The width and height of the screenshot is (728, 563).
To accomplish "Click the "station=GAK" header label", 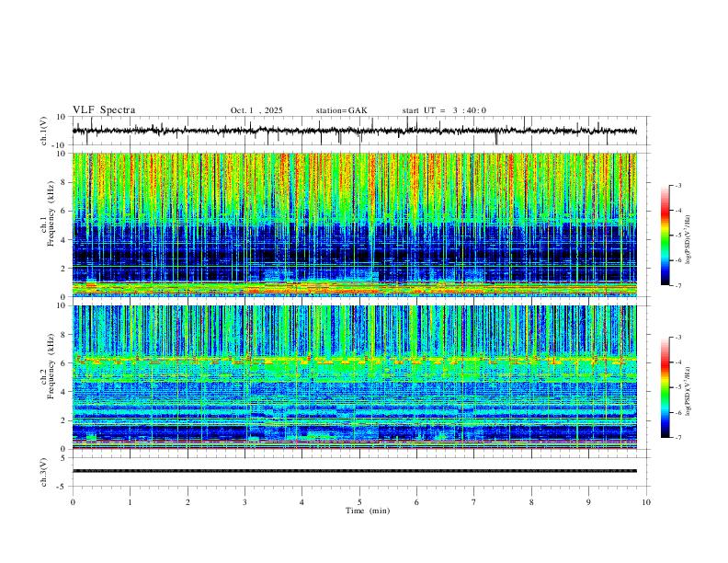I will [x=341, y=110].
